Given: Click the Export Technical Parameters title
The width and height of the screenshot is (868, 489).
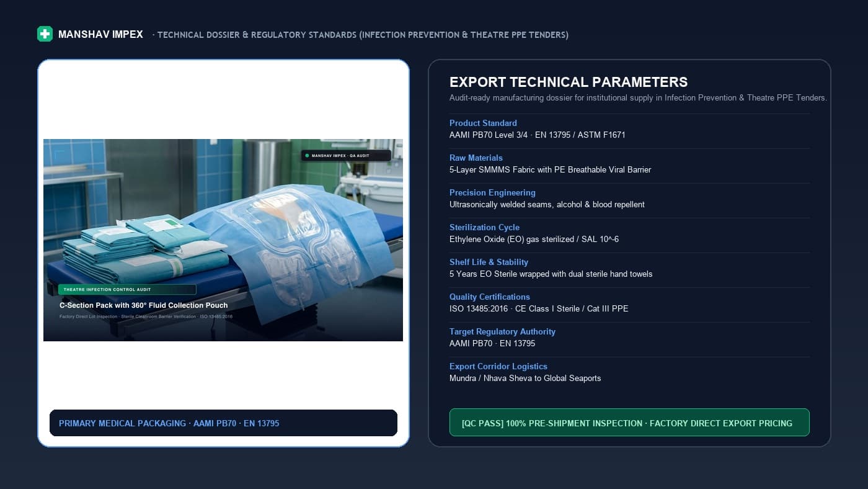Looking at the screenshot, I should pos(569,82).
